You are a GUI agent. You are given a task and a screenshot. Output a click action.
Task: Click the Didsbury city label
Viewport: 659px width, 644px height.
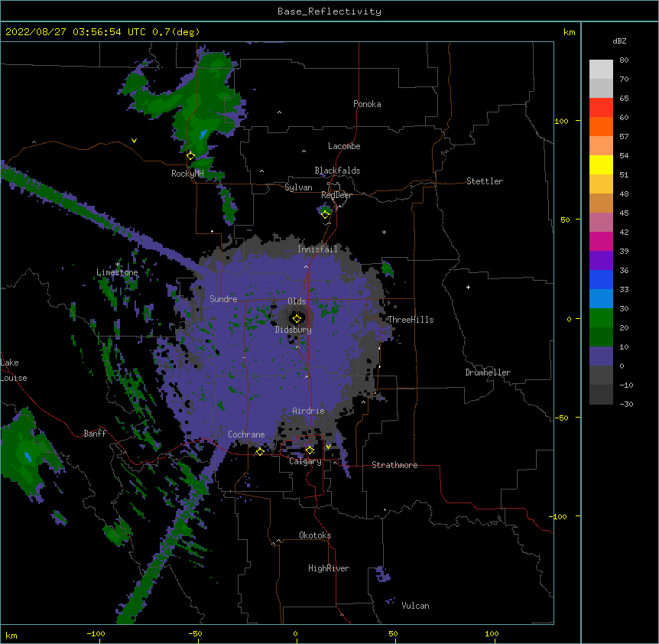tap(294, 330)
